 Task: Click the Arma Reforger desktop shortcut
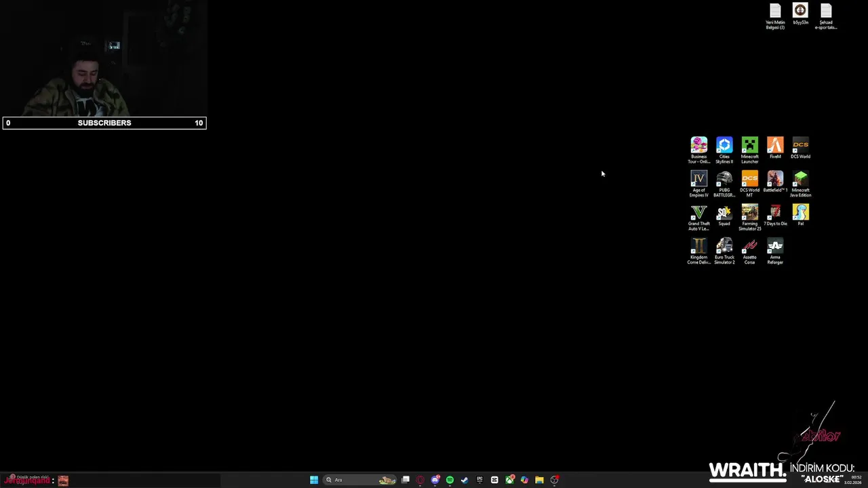point(775,251)
